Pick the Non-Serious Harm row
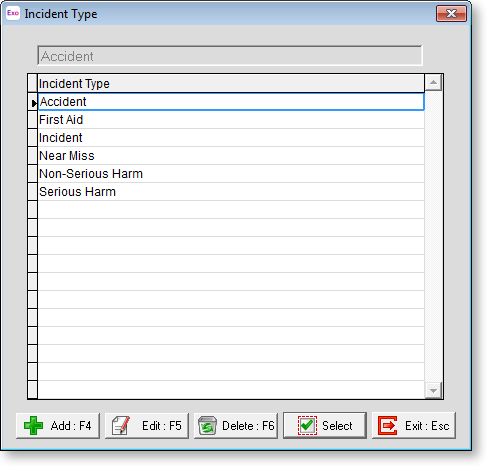Viewport: 487px width, 466px height. (231, 174)
